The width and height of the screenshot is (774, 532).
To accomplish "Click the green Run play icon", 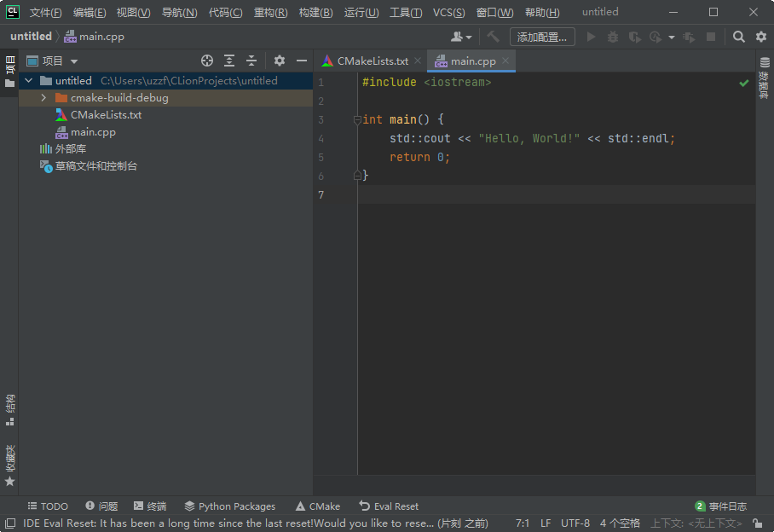I will tap(591, 37).
